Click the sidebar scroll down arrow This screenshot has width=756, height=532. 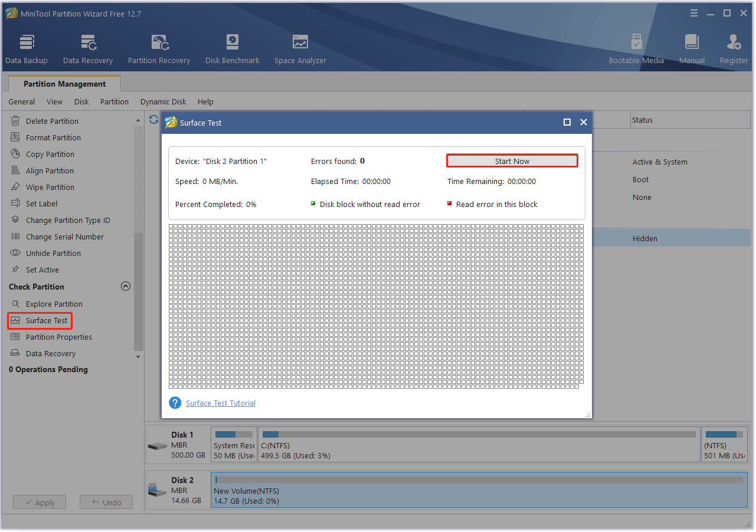coord(138,356)
